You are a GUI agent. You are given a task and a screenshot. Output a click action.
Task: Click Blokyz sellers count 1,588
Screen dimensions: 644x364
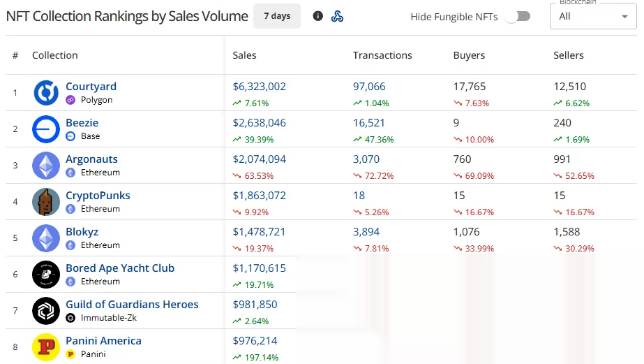tap(567, 232)
